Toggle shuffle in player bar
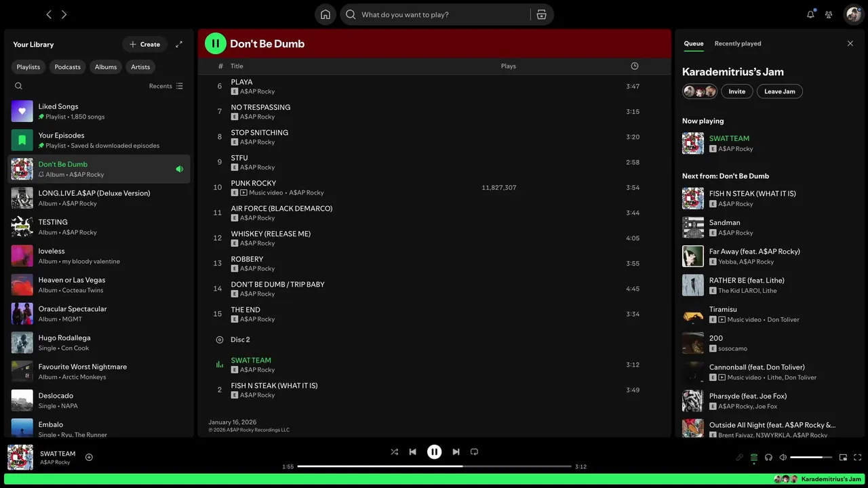This screenshot has width=868, height=488. tap(394, 452)
